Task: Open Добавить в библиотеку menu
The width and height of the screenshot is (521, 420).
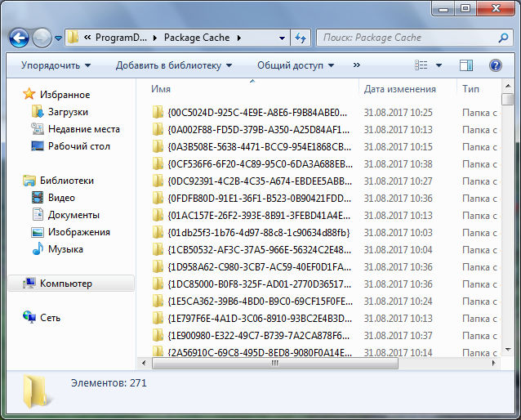Action: [x=174, y=65]
